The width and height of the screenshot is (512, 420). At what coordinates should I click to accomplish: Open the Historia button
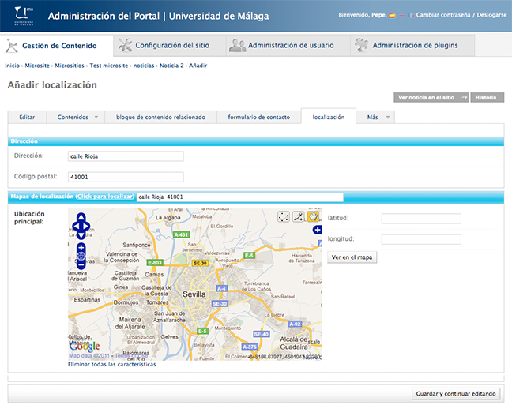488,97
